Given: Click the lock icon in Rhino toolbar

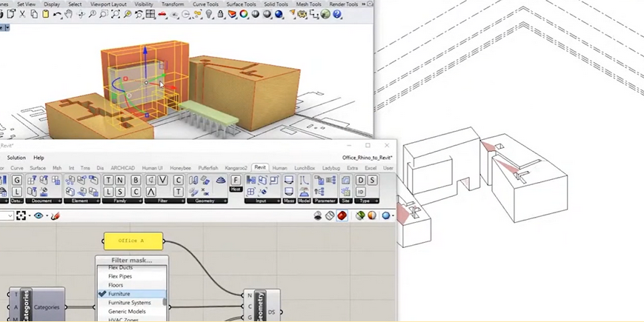Looking at the screenshot, I should 221,14.
